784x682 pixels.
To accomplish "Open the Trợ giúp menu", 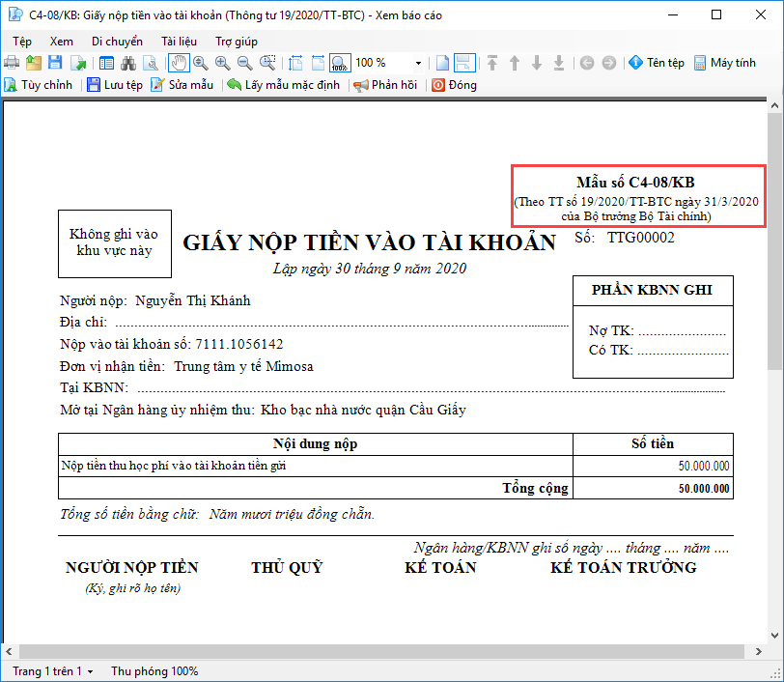I will pos(236,42).
